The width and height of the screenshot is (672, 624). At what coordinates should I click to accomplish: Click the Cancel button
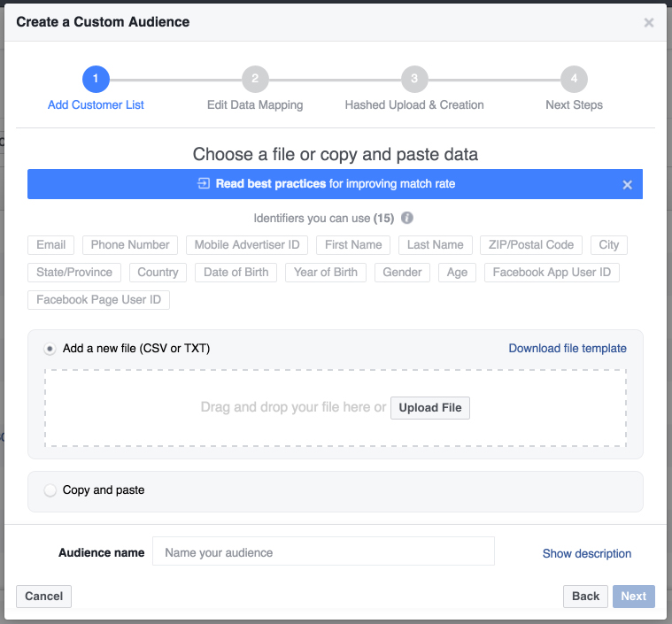click(43, 597)
